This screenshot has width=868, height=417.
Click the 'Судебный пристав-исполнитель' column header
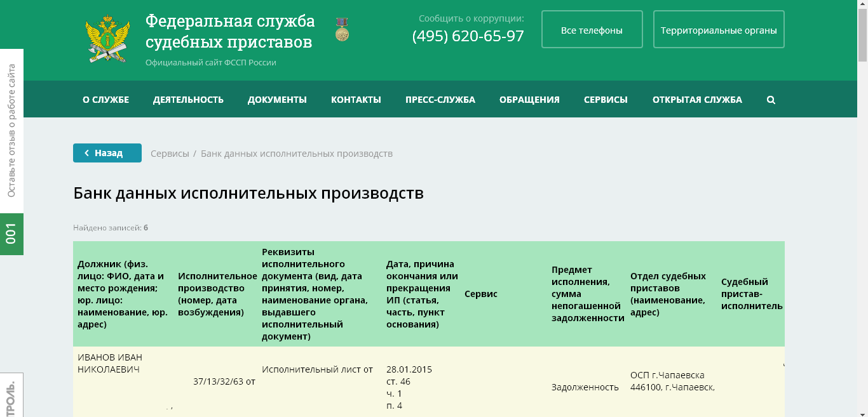[752, 294]
